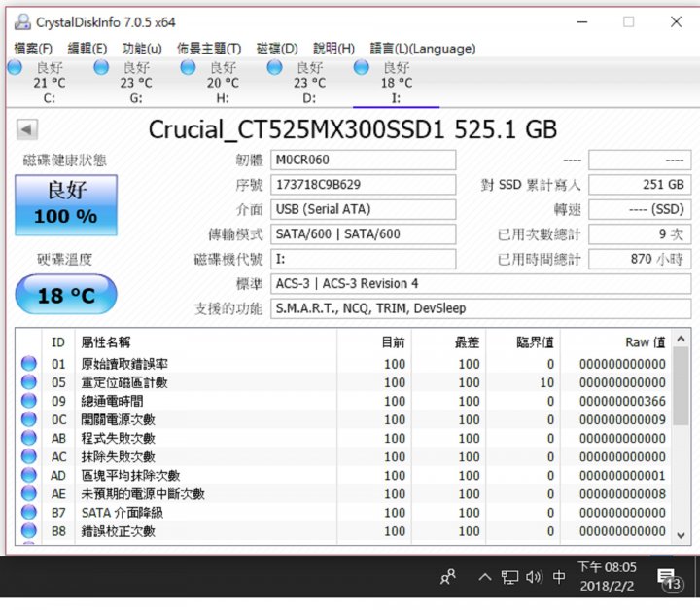Viewport: 700px width, 610px height.
Task: Select the I: drive 18 °C tab
Action: 396,83
